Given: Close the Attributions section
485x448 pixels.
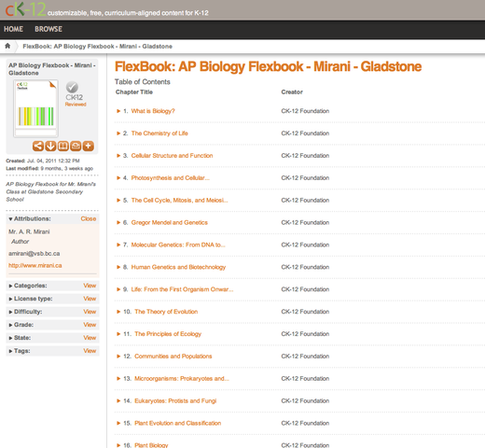Looking at the screenshot, I should (89, 218).
